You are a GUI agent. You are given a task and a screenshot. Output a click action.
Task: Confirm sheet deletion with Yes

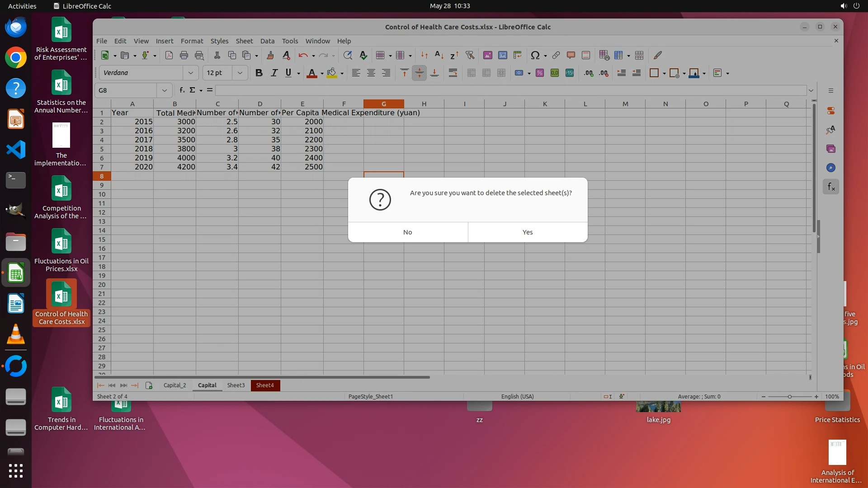[x=527, y=232]
